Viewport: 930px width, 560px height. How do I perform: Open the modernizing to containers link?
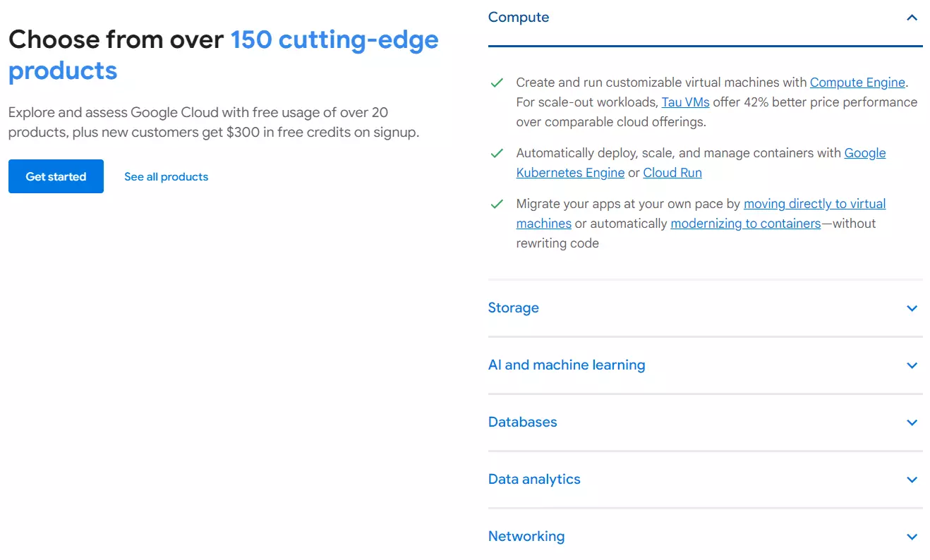click(x=746, y=224)
